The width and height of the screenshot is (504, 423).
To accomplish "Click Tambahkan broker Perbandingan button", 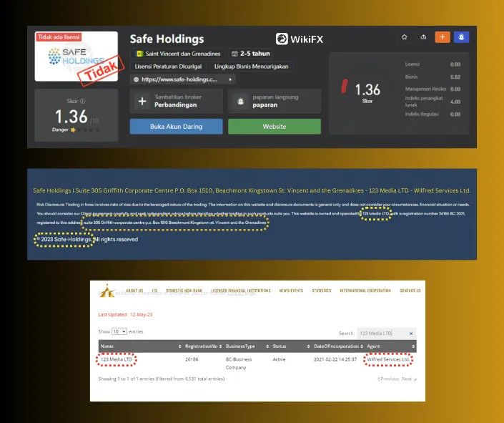I will [x=176, y=101].
